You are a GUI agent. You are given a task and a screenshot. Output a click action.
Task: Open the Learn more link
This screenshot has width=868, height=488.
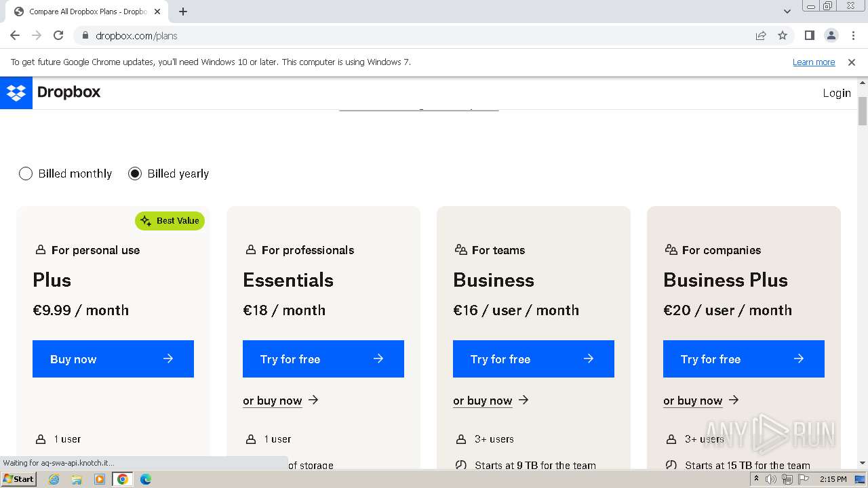point(814,62)
